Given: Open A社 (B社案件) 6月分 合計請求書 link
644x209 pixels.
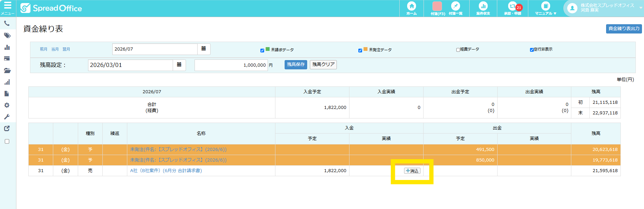Looking at the screenshot, I should [166, 171].
